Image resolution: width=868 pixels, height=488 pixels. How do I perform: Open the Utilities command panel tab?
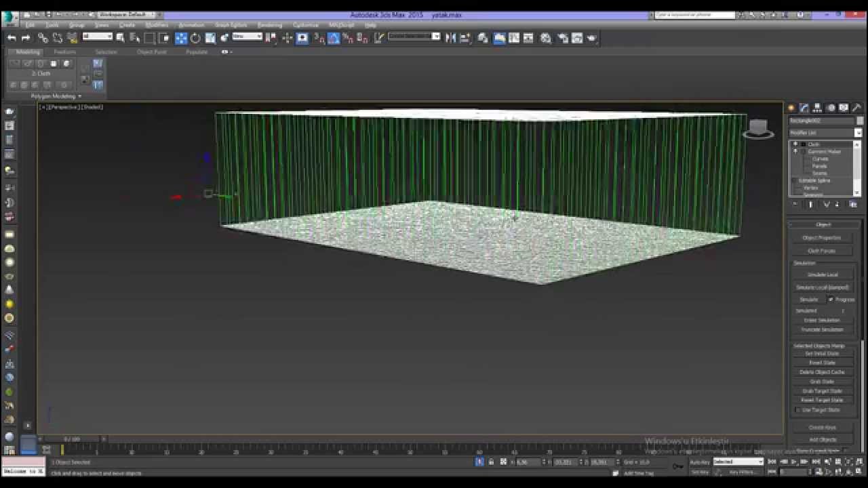click(857, 108)
